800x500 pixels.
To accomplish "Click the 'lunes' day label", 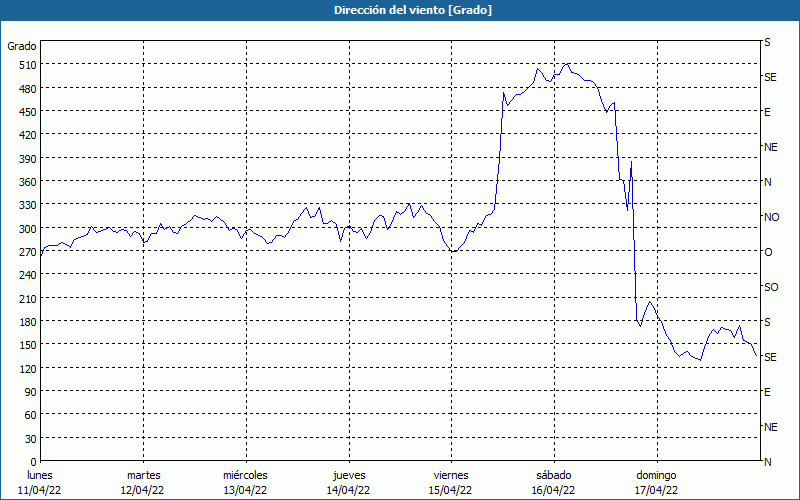I will tap(40, 475).
